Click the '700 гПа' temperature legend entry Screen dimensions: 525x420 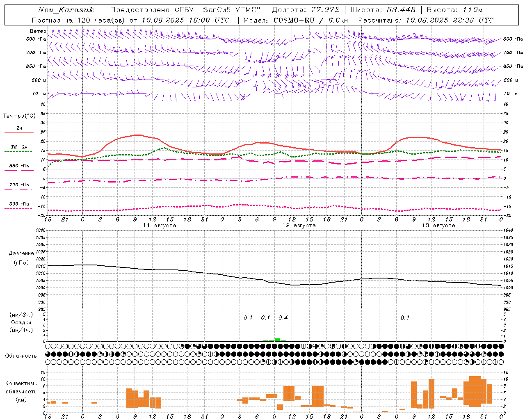[x=19, y=185]
